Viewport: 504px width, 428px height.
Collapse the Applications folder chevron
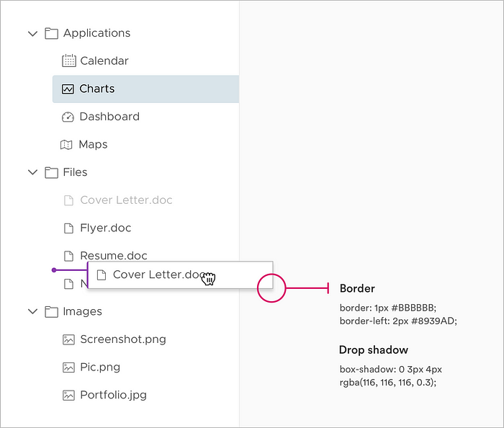[33, 33]
